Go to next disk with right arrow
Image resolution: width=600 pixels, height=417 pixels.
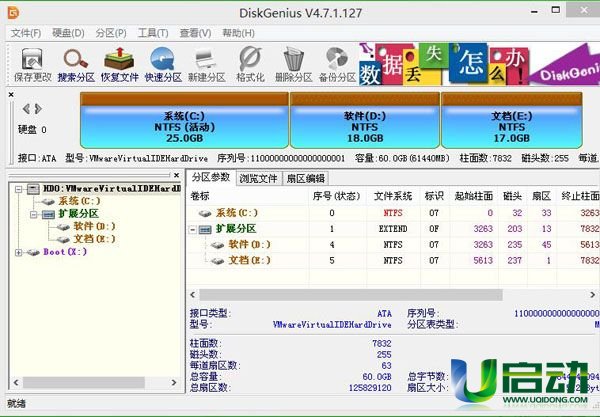(38, 109)
